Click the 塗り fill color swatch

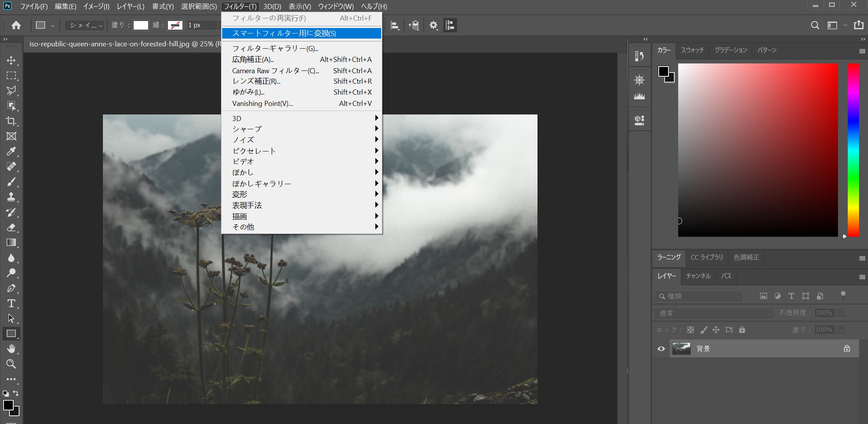point(141,25)
